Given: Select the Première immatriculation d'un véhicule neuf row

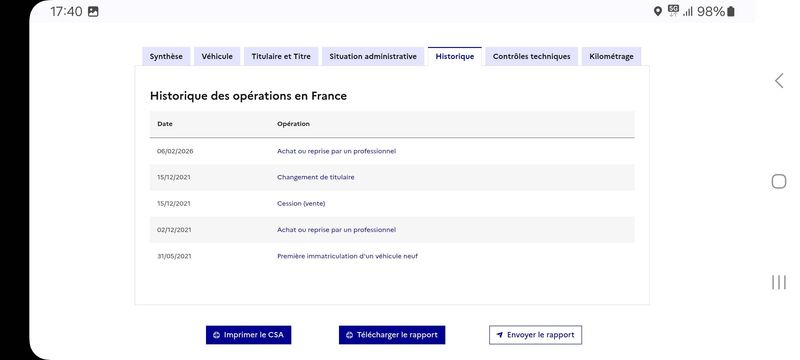Looking at the screenshot, I should click(392, 256).
